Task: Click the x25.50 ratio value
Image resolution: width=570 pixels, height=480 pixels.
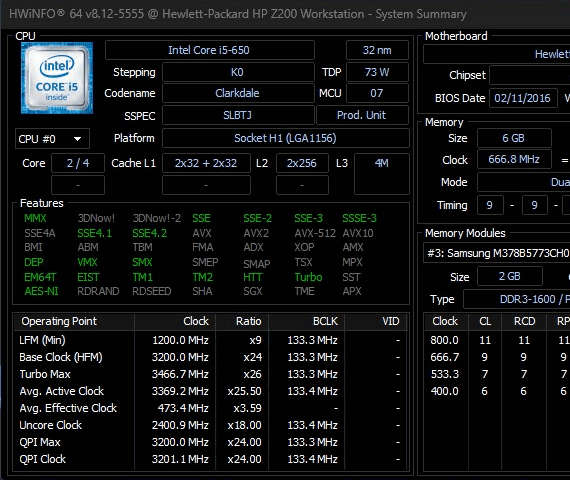Action: [x=244, y=391]
